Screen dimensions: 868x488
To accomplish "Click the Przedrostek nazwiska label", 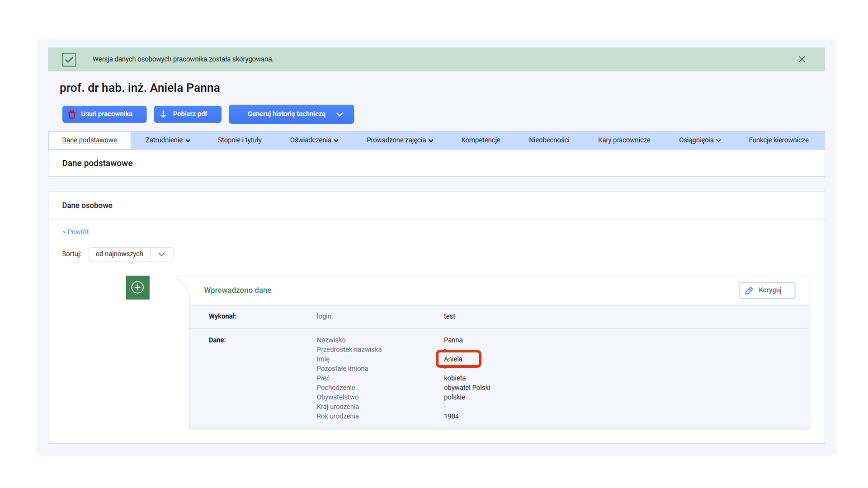I will [x=349, y=350].
